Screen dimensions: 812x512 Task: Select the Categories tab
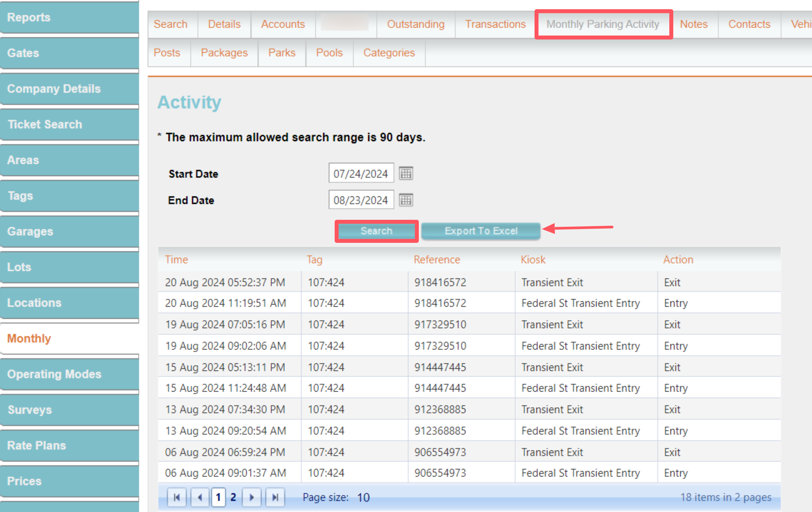[389, 53]
